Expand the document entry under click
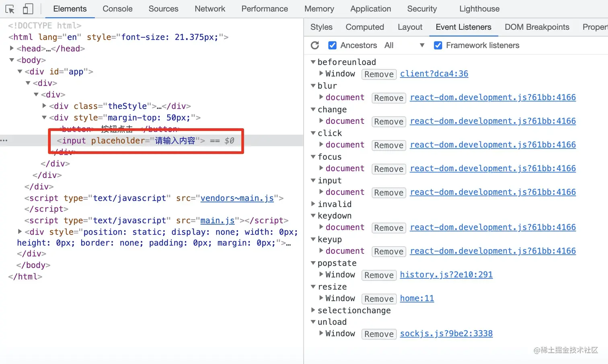The width and height of the screenshot is (608, 364). [321, 144]
